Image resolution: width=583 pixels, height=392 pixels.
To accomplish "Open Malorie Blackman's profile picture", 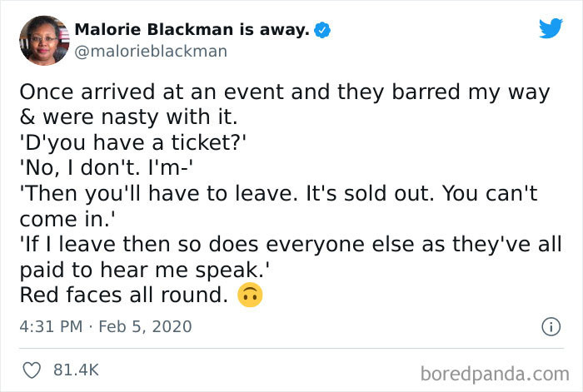I will [x=42, y=40].
